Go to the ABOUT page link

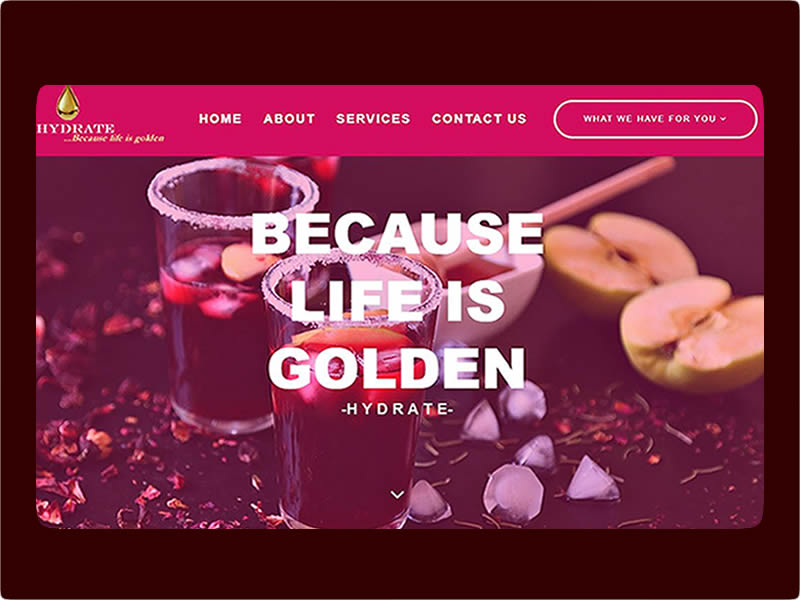tap(289, 119)
